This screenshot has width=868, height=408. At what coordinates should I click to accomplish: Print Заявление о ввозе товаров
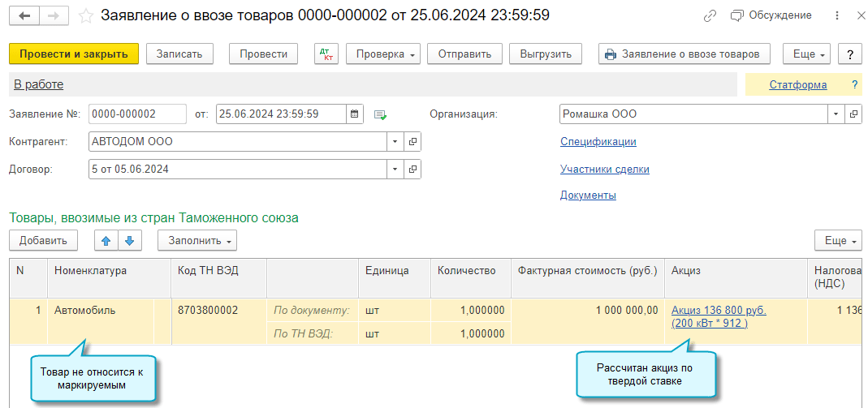click(684, 54)
